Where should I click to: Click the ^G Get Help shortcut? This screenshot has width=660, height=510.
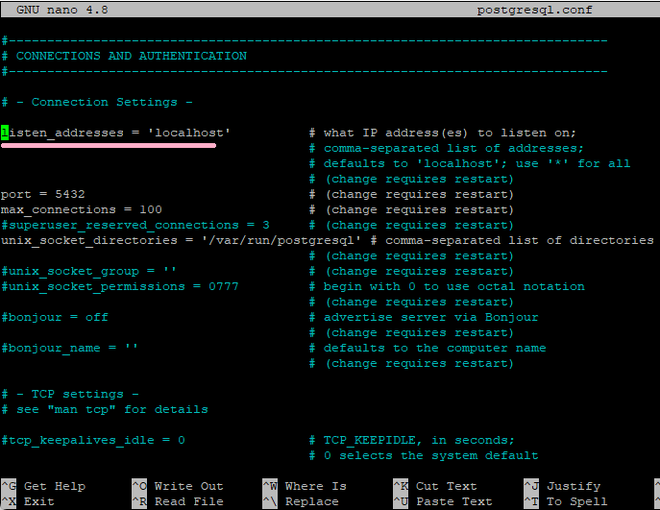pos(43,486)
